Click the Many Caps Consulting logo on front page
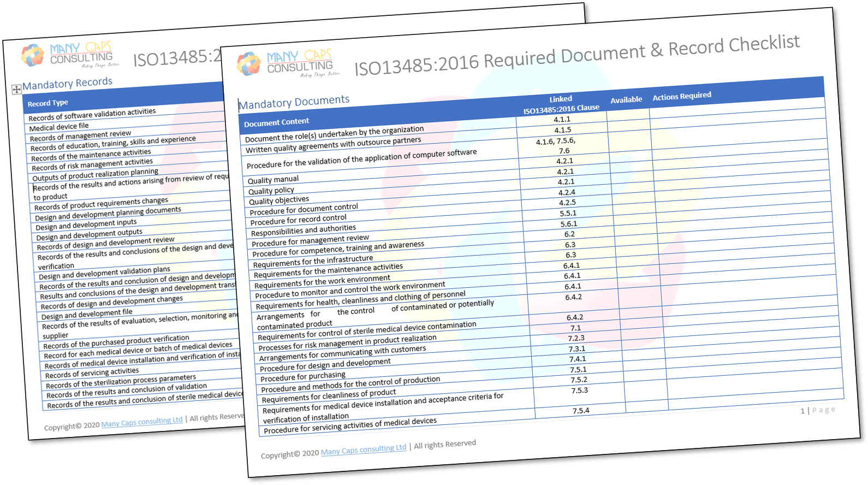 288,63
